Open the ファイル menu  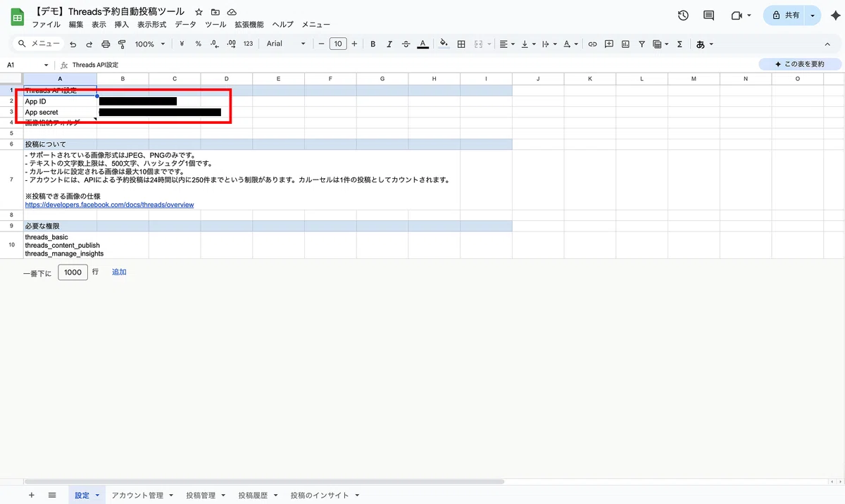click(46, 25)
